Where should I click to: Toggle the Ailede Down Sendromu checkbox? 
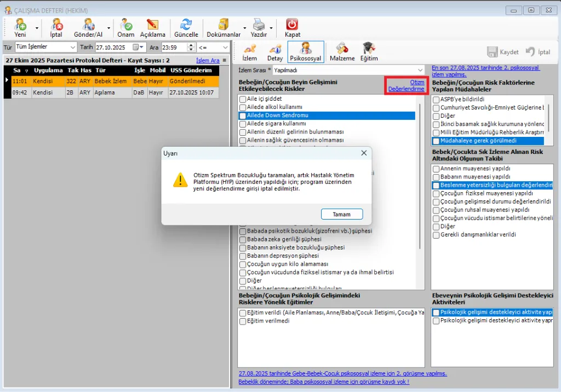(243, 116)
